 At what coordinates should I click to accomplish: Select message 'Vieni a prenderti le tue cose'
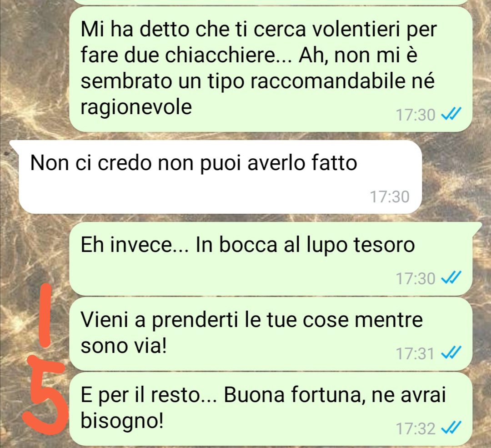pyautogui.click(x=270, y=334)
